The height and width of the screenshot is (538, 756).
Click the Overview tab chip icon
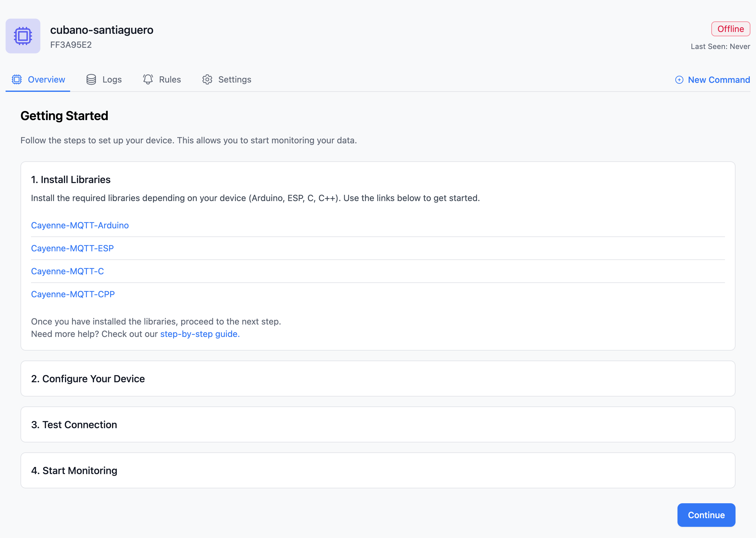(x=17, y=79)
